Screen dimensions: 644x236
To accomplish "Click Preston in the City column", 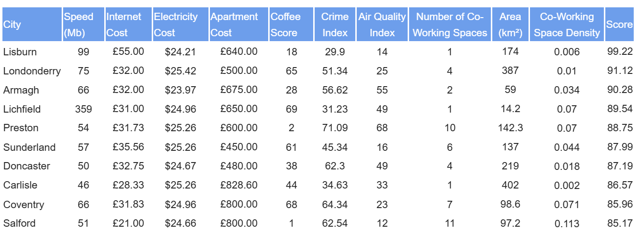I will pos(21,128).
